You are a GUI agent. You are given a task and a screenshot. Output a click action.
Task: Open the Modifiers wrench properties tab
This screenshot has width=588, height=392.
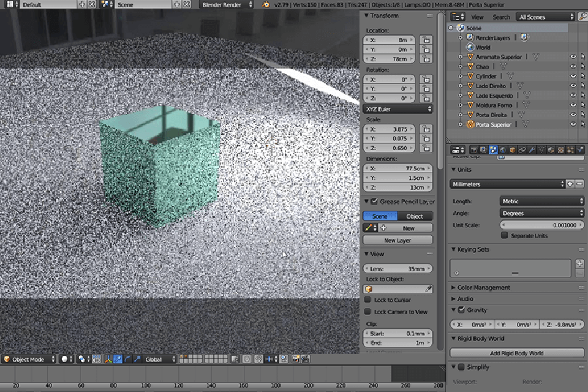(x=532, y=150)
